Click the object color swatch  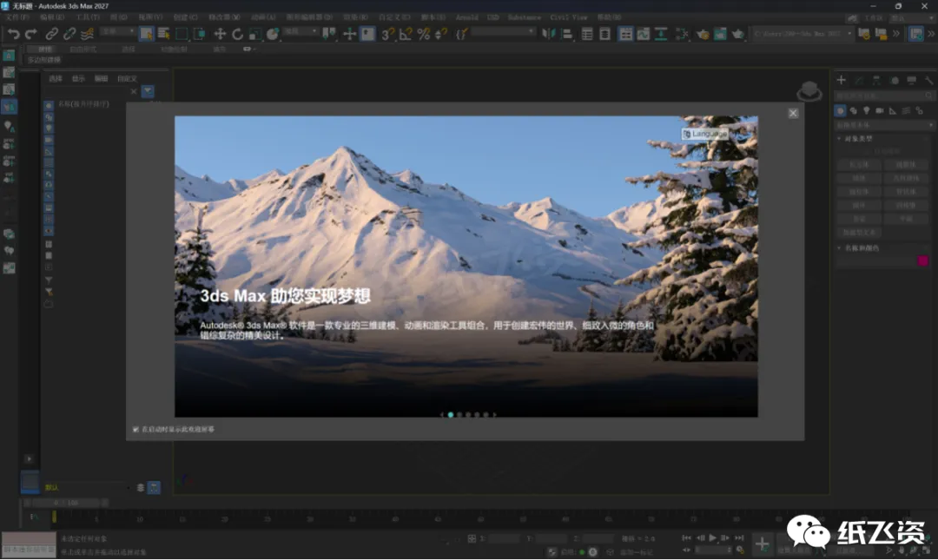coord(923,260)
